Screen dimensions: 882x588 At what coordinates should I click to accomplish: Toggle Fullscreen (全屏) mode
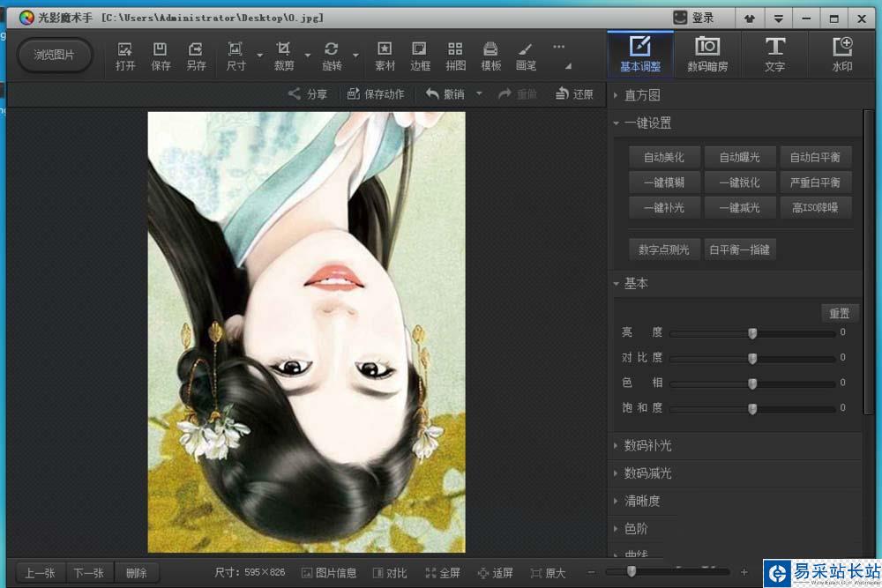pos(443,573)
